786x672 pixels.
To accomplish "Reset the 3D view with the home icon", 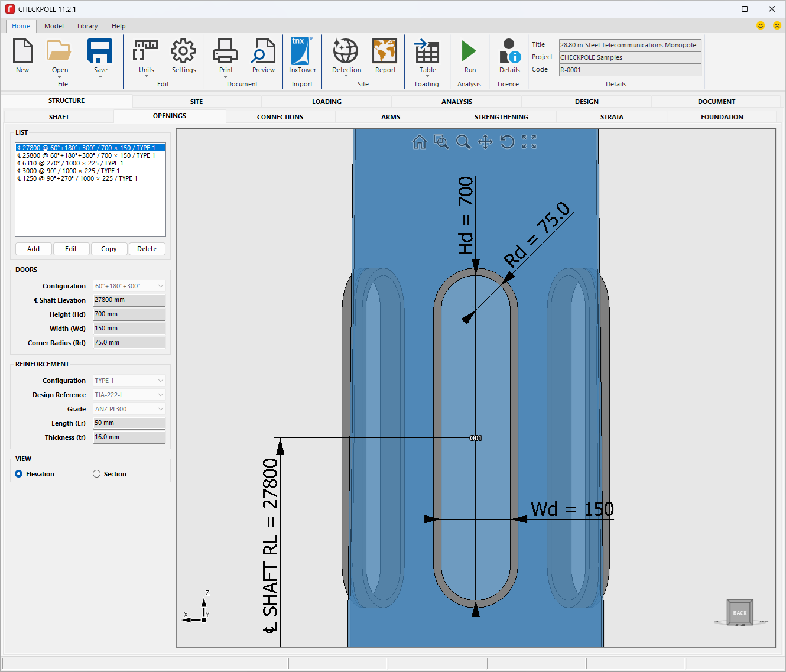I will pyautogui.click(x=420, y=142).
